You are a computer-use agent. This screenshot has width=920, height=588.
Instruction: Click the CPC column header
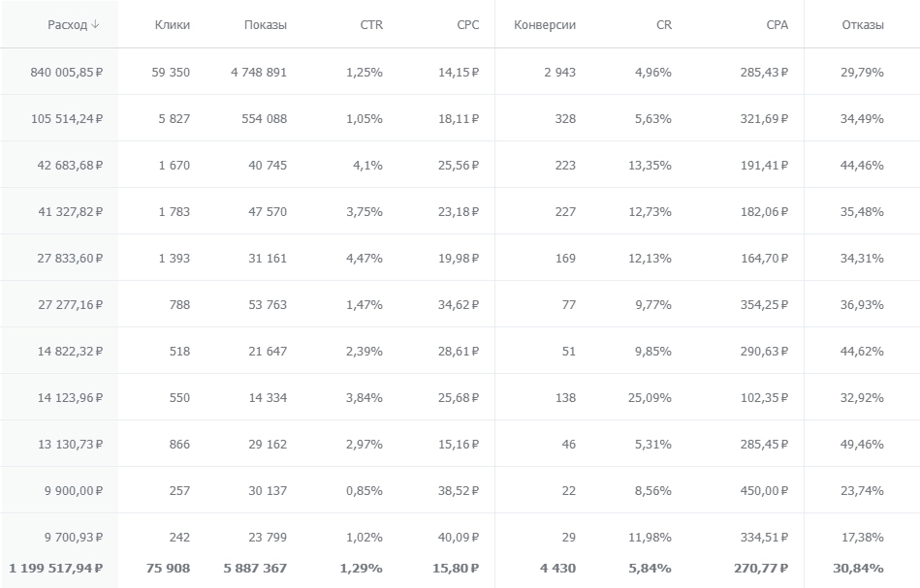(x=467, y=25)
